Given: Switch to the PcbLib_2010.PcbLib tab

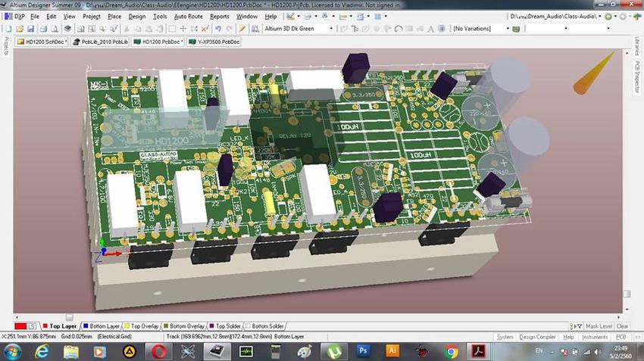Looking at the screenshot, I should 100,42.
